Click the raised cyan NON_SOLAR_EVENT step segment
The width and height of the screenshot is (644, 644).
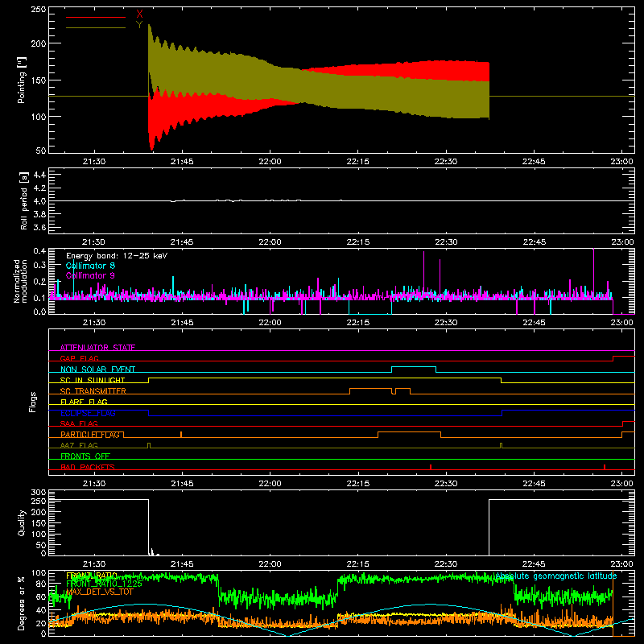[x=414, y=367]
